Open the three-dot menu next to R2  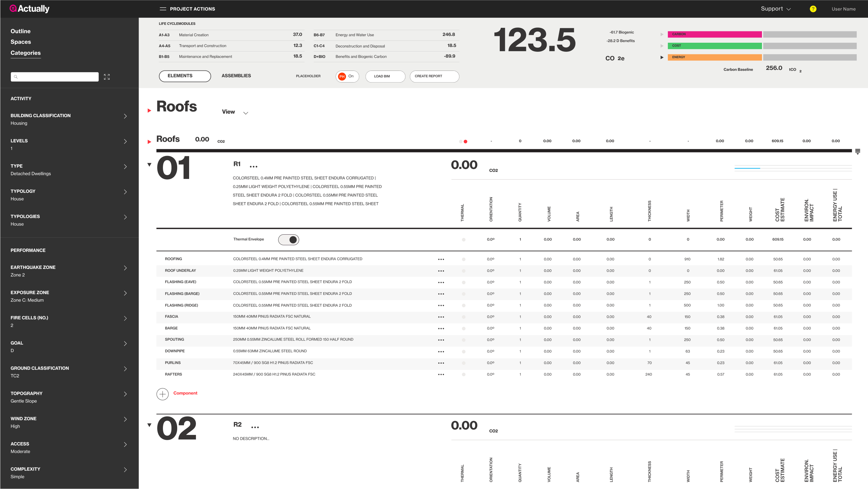[255, 427]
